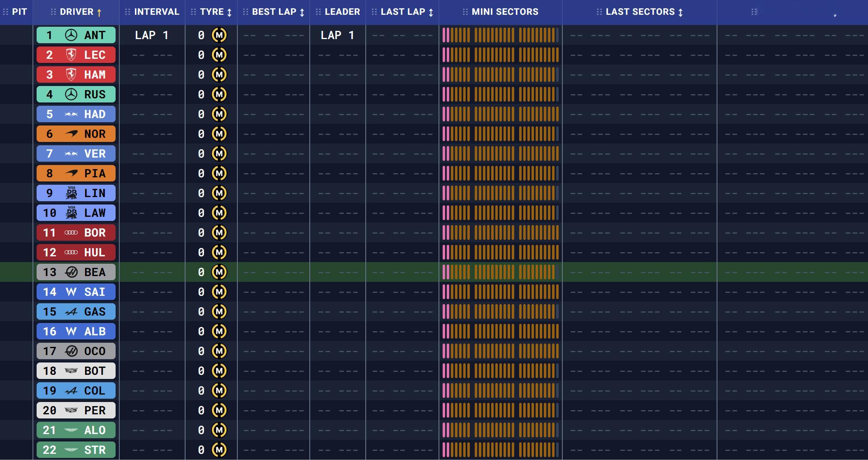This screenshot has height=460, width=868.
Task: Click the LEADER column header
Action: [342, 12]
